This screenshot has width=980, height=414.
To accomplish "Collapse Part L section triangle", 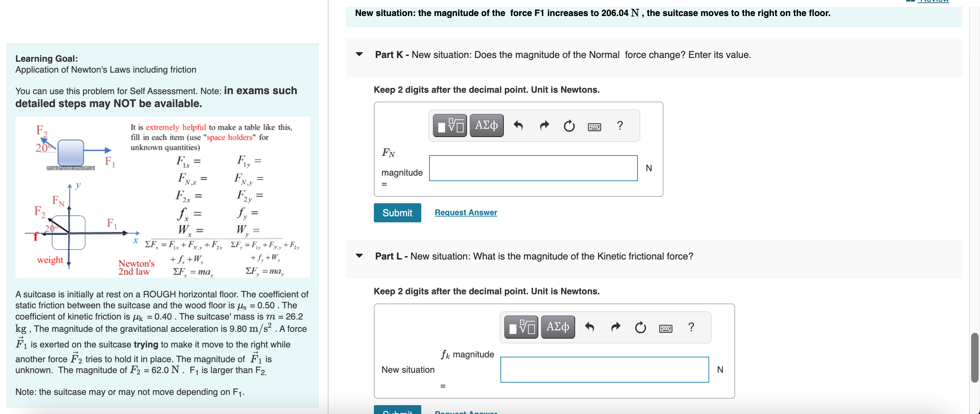I will pyautogui.click(x=359, y=256).
